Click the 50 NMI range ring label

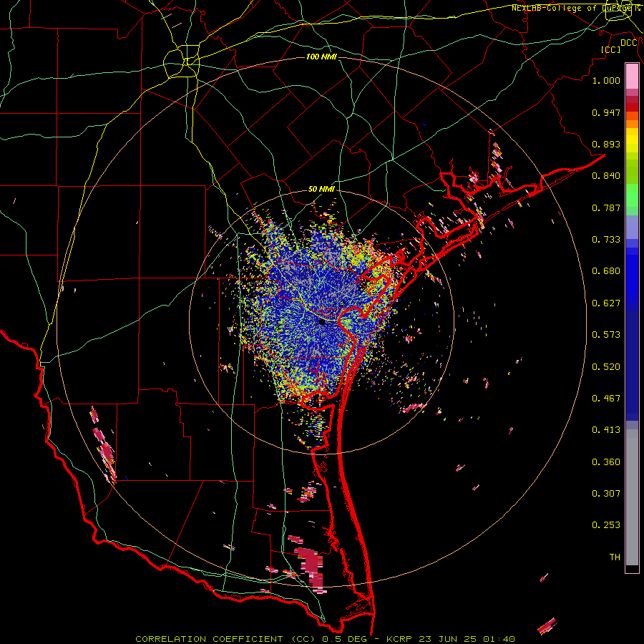321,189
